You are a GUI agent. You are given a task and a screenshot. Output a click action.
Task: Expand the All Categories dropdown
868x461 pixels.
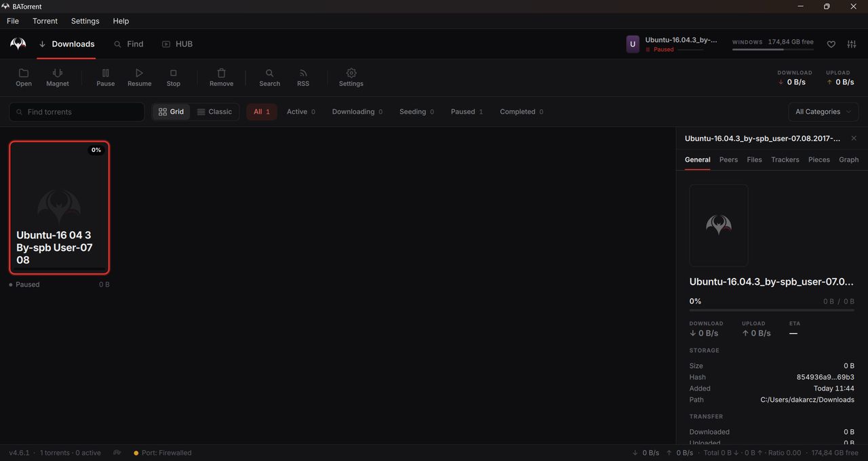[823, 112]
